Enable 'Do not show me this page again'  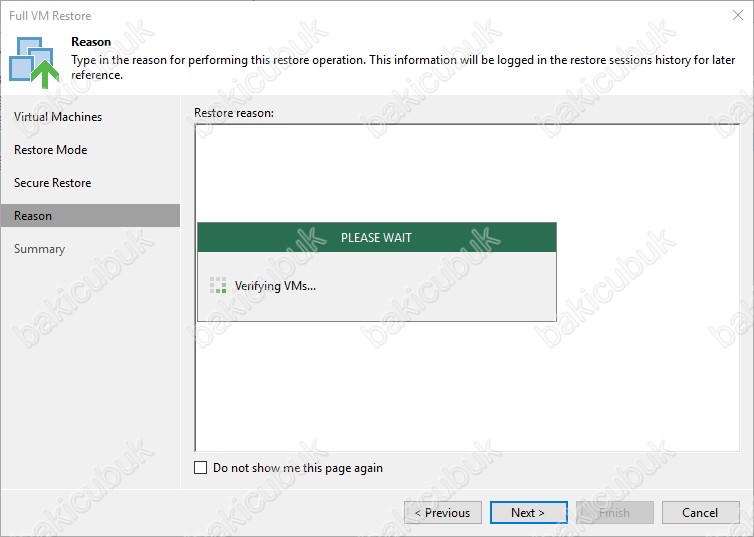click(201, 467)
